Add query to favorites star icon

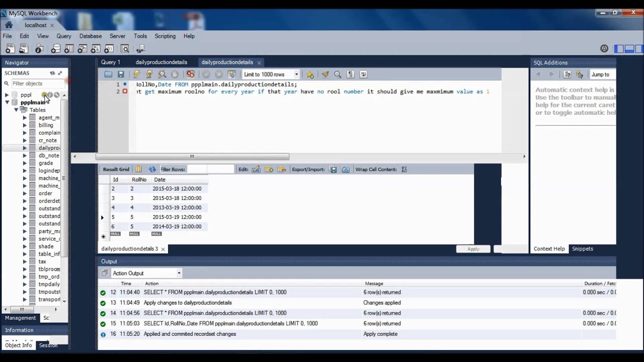coord(310,74)
